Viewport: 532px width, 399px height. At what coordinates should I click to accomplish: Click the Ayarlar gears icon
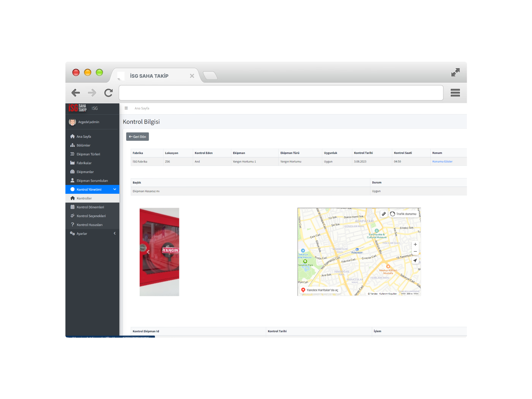72,233
